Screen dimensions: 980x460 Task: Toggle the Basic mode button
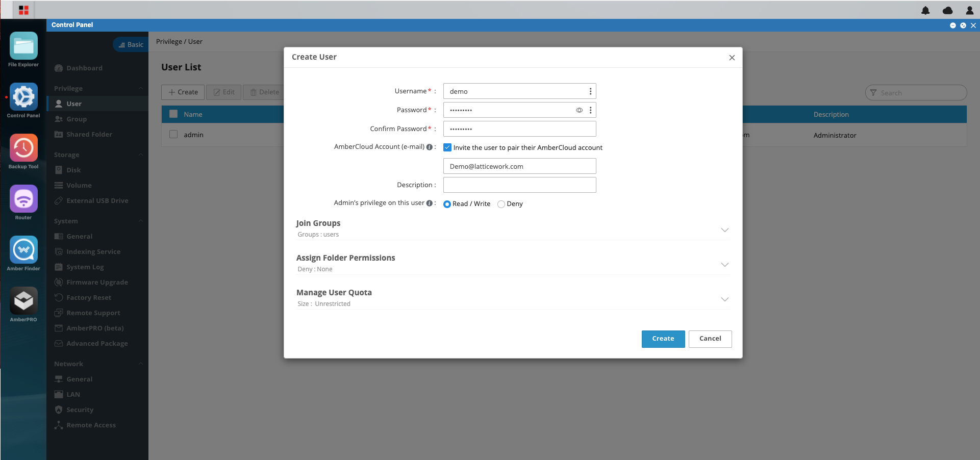tap(131, 45)
